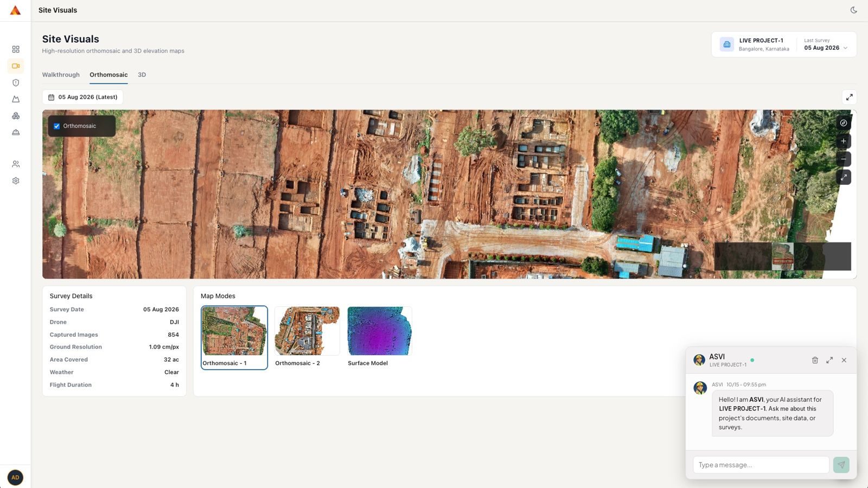Zoom out on the map
The image size is (868, 488).
pos(844,159)
